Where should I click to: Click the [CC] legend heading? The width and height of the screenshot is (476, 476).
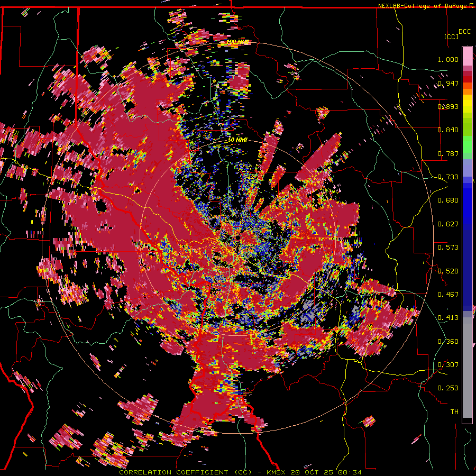click(452, 36)
